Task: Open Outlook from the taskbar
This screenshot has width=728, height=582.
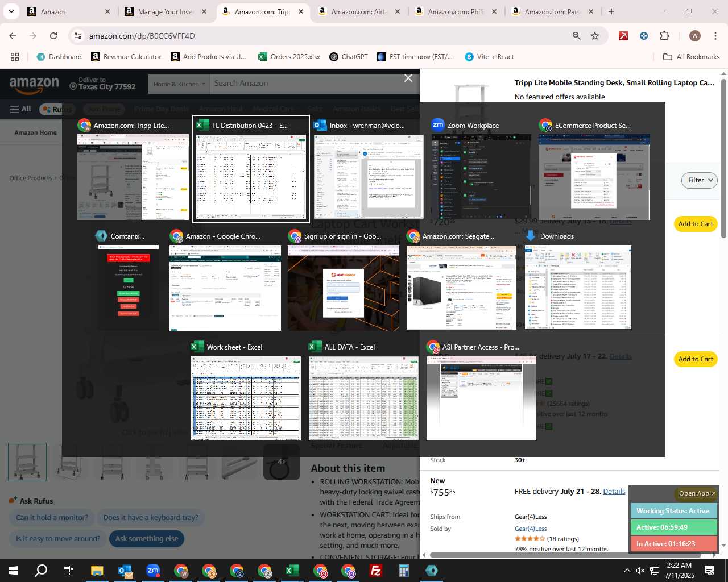Action: (x=125, y=571)
